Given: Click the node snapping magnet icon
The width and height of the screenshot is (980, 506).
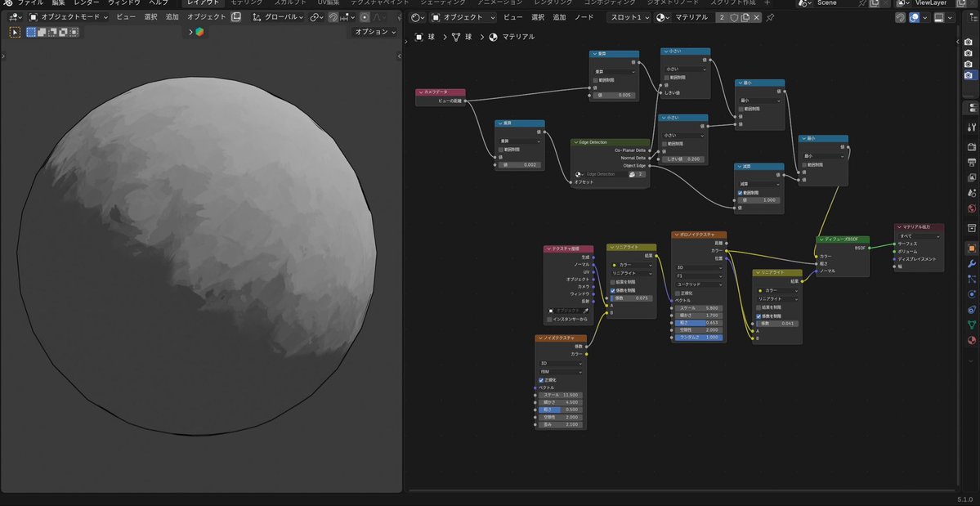Looking at the screenshot, I should pos(900,17).
